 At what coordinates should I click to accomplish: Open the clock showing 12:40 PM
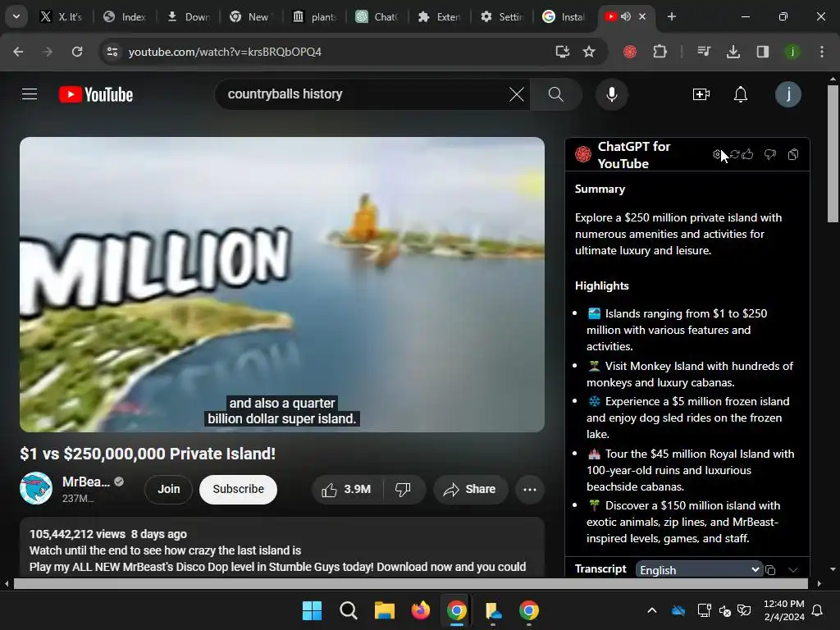[x=783, y=610]
